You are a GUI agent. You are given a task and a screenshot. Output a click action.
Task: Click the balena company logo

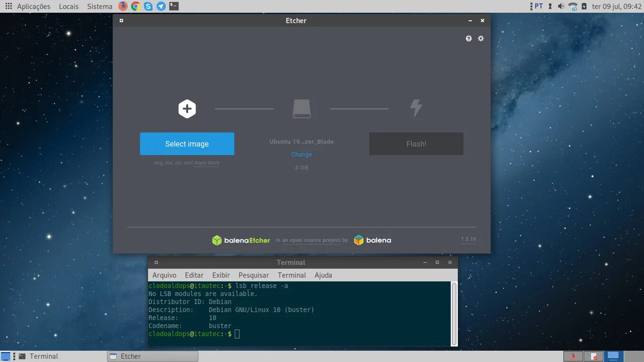tap(372, 240)
